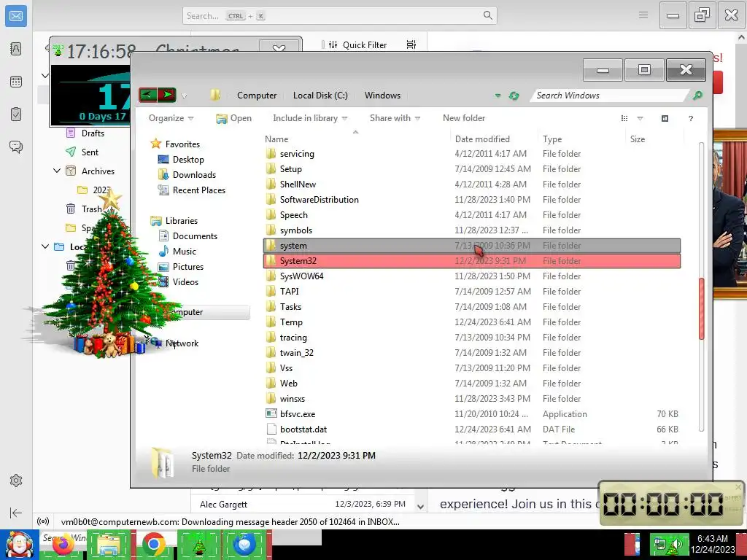The image size is (747, 560).
Task: Click Computer in address breadcrumb
Action: pos(256,96)
